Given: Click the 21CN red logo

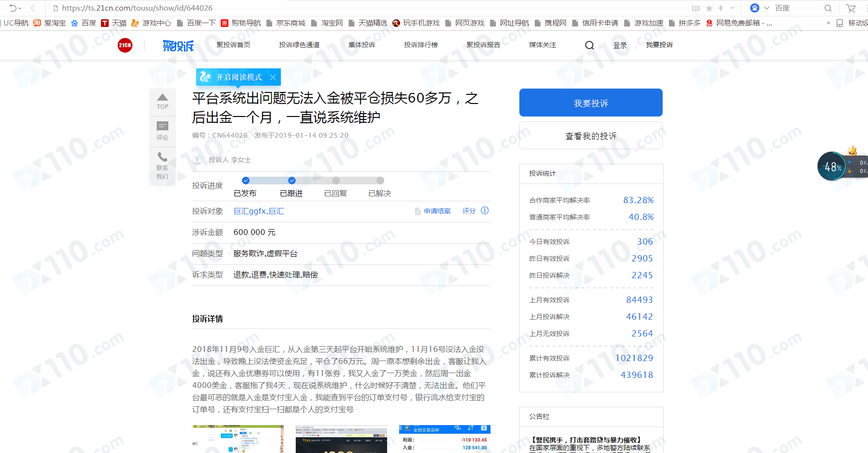Looking at the screenshot, I should tap(125, 45).
